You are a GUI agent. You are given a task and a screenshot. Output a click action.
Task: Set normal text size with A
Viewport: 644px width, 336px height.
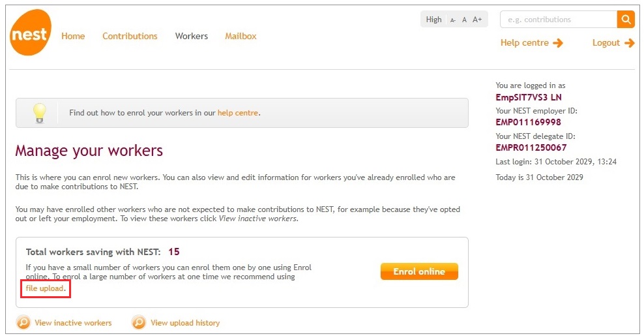pos(464,20)
